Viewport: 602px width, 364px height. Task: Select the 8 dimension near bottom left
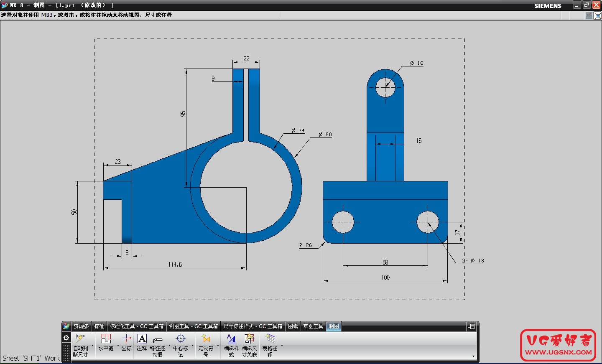(127, 252)
